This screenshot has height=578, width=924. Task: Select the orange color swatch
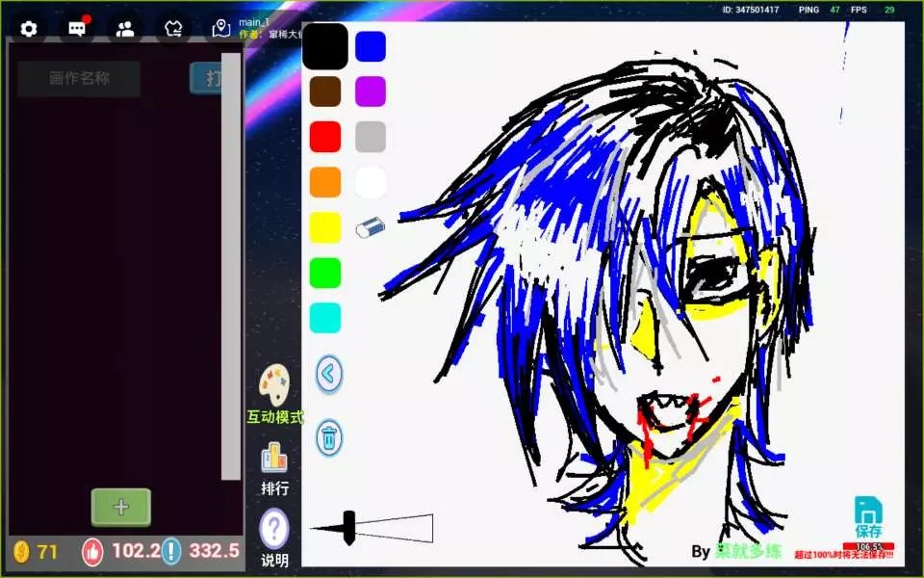pos(325,182)
